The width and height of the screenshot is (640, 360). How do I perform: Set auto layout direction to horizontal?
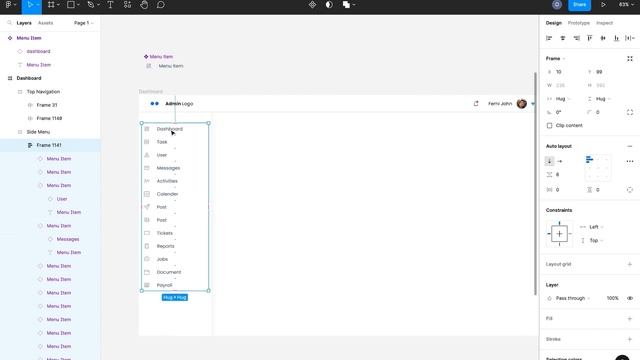[x=560, y=161]
